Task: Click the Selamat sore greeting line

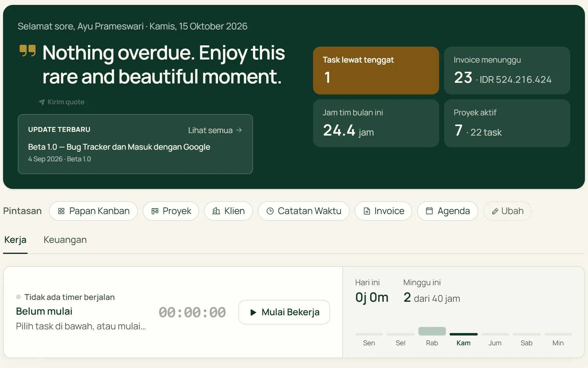Action: (x=132, y=26)
